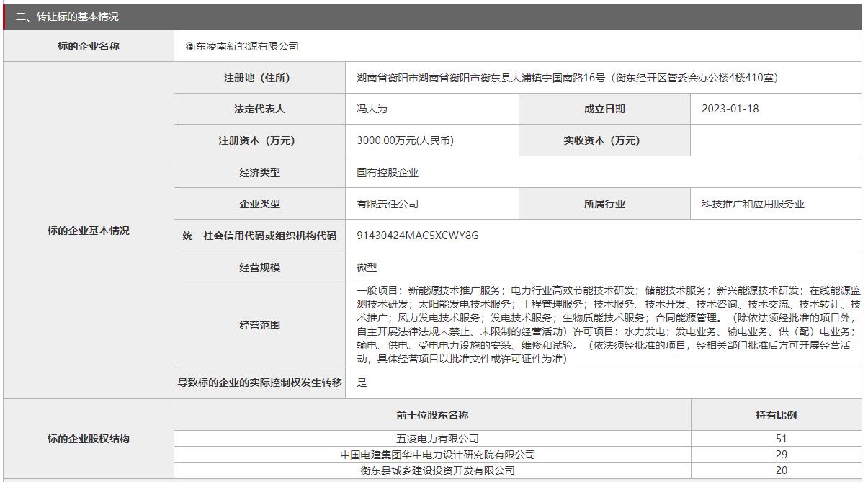Click the 微型 business scale value
The width and height of the screenshot is (868, 482).
click(x=367, y=267)
